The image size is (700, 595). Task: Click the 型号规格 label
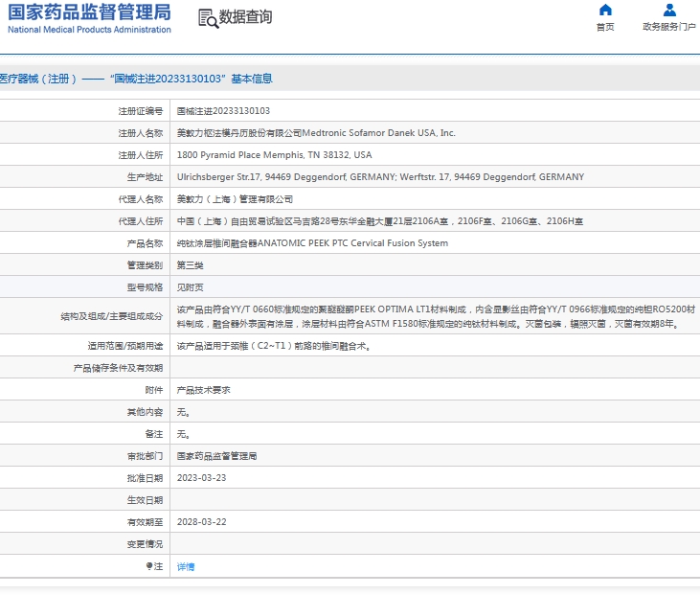click(x=145, y=287)
